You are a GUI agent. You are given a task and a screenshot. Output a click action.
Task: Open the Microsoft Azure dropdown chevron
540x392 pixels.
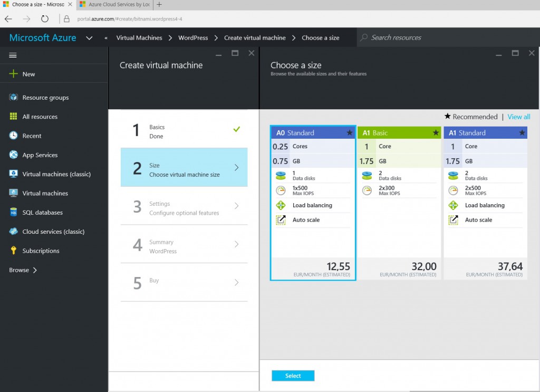pyautogui.click(x=89, y=38)
